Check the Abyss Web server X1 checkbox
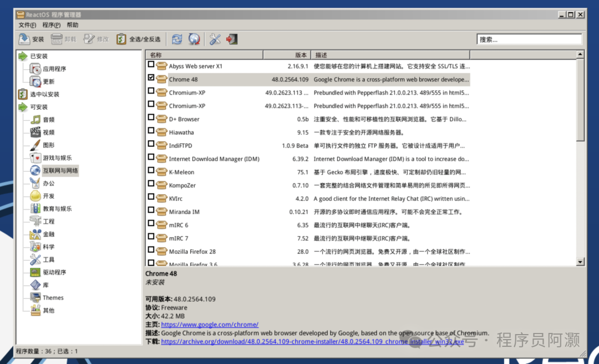The image size is (599, 364). click(x=151, y=64)
